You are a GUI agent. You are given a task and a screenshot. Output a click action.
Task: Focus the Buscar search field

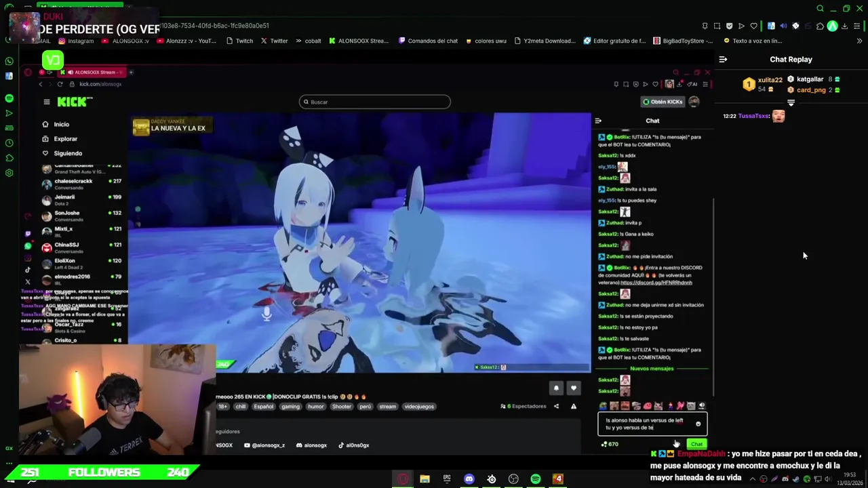point(374,102)
